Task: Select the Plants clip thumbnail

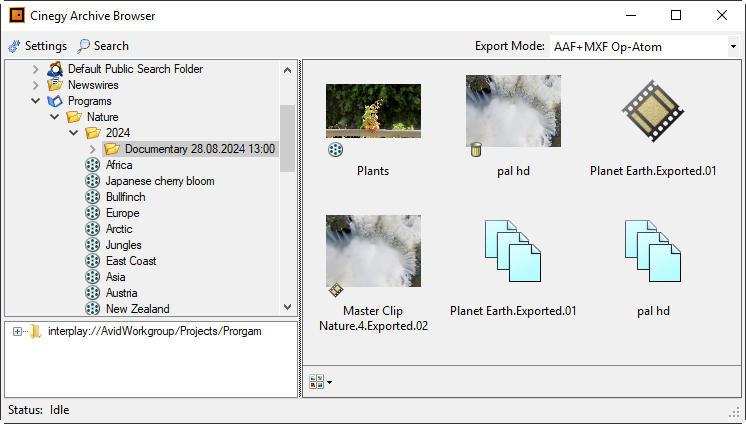Action: click(373, 111)
